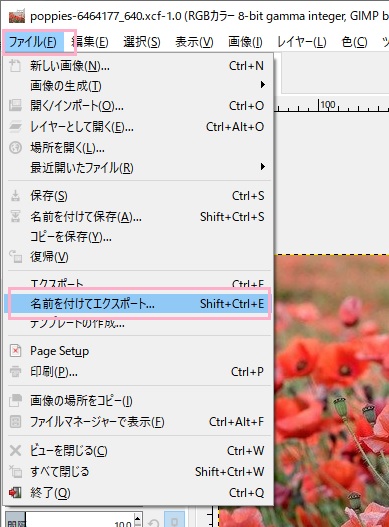Image resolution: width=389 pixels, height=527 pixels.
Task: Click the globe icon beside 場所を開く
Action: 15,147
